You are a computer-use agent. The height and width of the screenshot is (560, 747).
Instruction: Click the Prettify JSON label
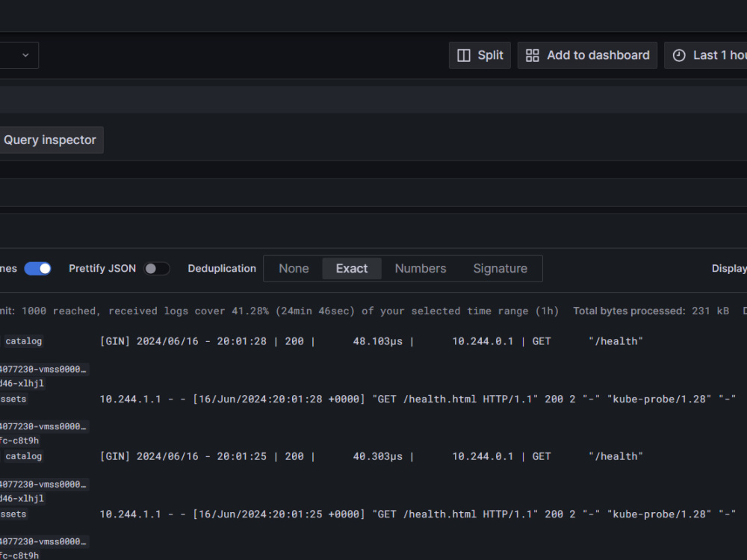[102, 269]
